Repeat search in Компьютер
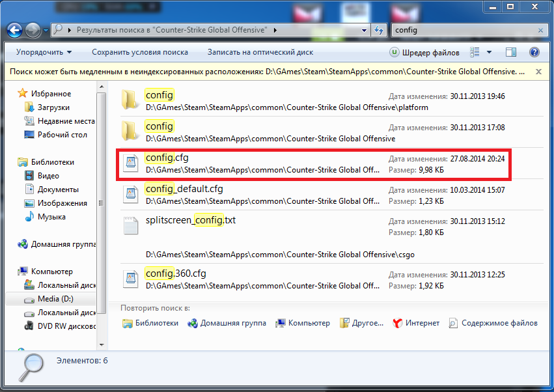This screenshot has width=554, height=392. click(303, 323)
